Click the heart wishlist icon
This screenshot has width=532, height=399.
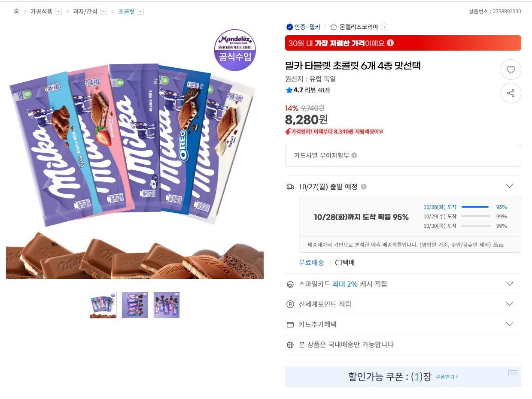(511, 70)
